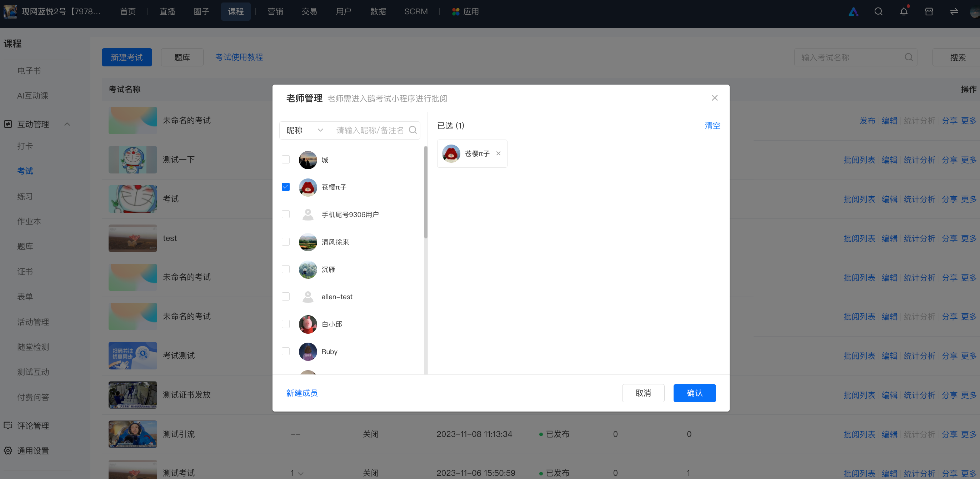980x479 pixels.
Task: Click avatar of 清风徐来
Action: point(308,242)
